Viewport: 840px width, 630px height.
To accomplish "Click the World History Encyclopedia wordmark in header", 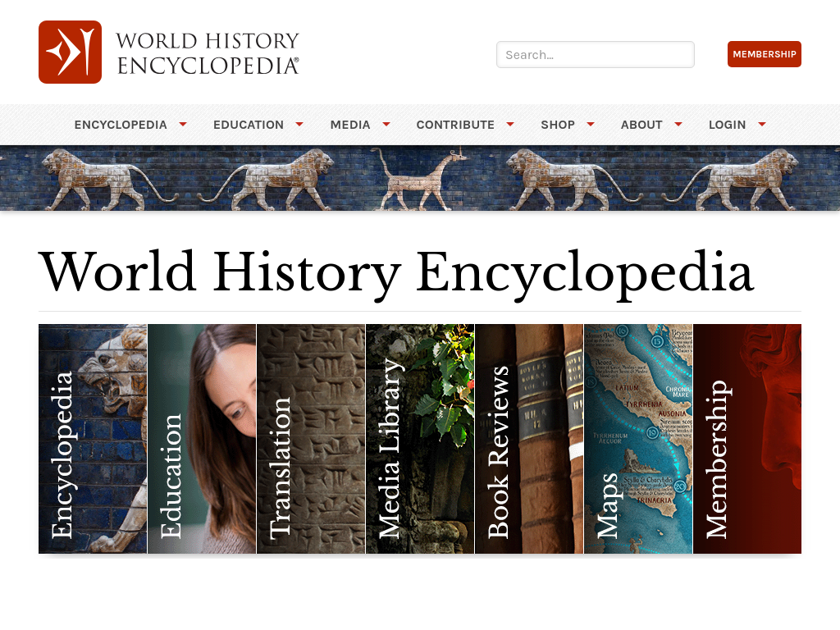I will pyautogui.click(x=208, y=53).
